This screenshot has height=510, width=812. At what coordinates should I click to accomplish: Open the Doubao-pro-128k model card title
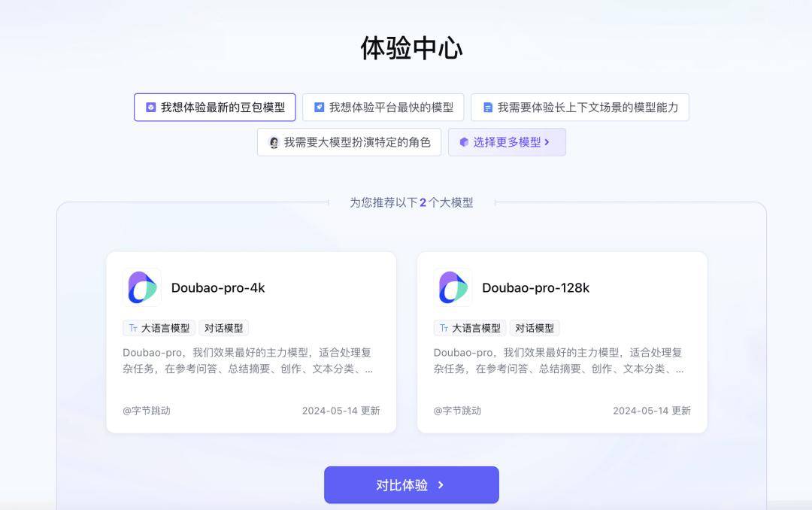click(535, 287)
